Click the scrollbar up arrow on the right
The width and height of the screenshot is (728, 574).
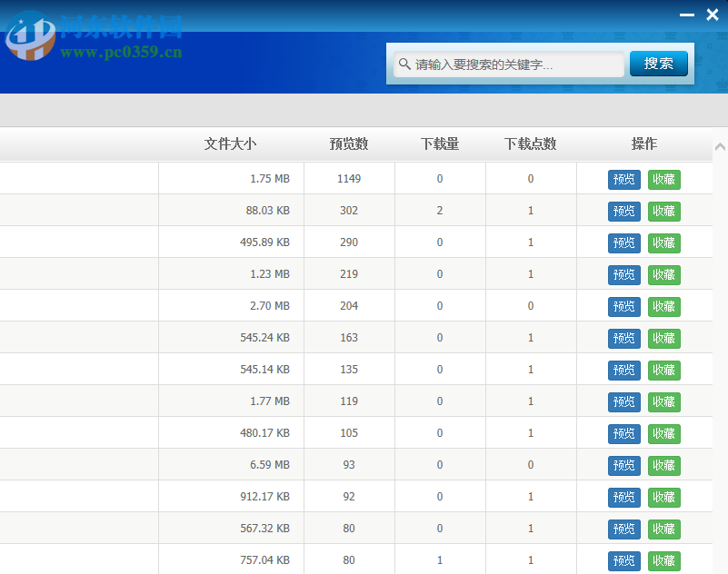721,145
